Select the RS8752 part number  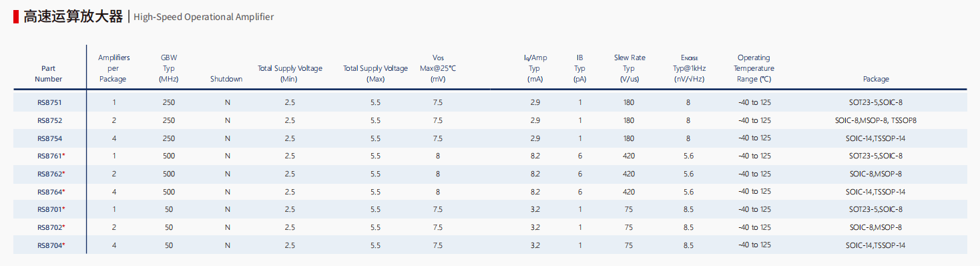tap(50, 120)
